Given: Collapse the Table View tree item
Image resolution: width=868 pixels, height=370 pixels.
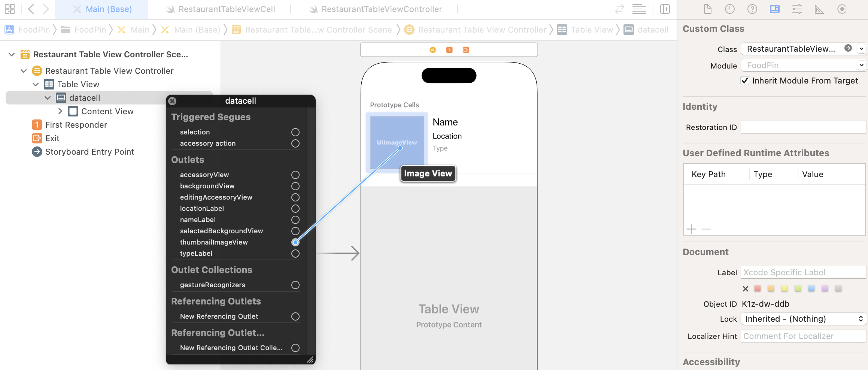Looking at the screenshot, I should [36, 85].
